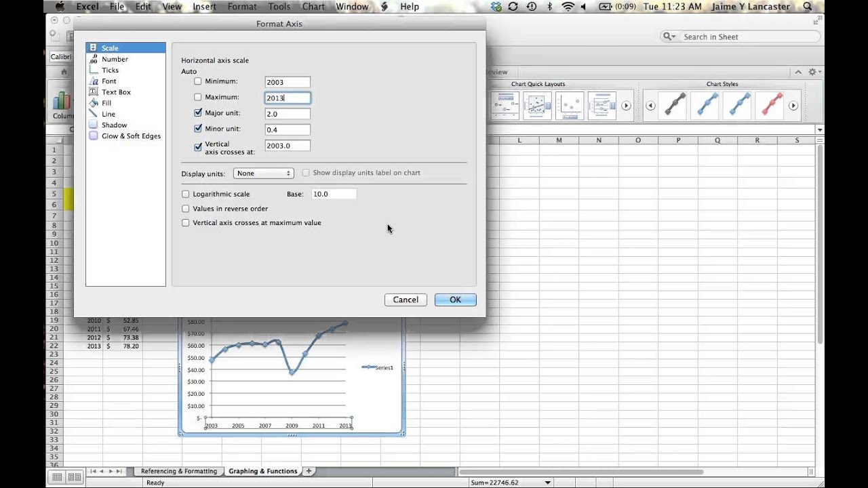Open the Script menu icon

384,7
